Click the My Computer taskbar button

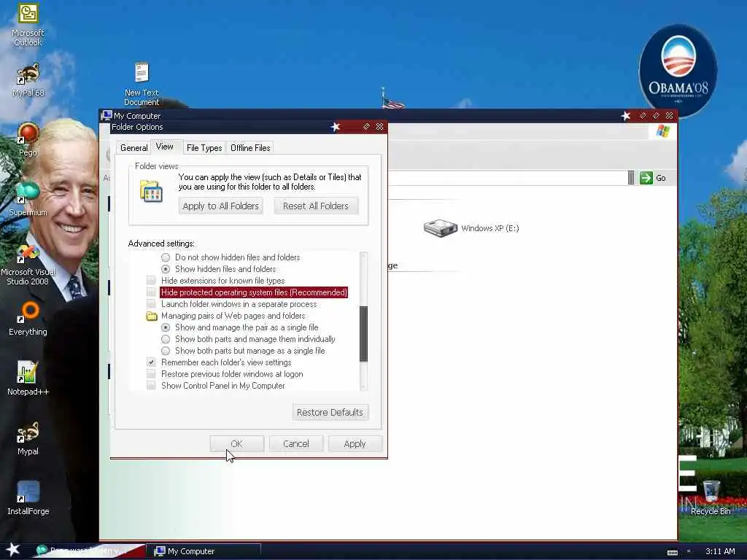pyautogui.click(x=205, y=551)
